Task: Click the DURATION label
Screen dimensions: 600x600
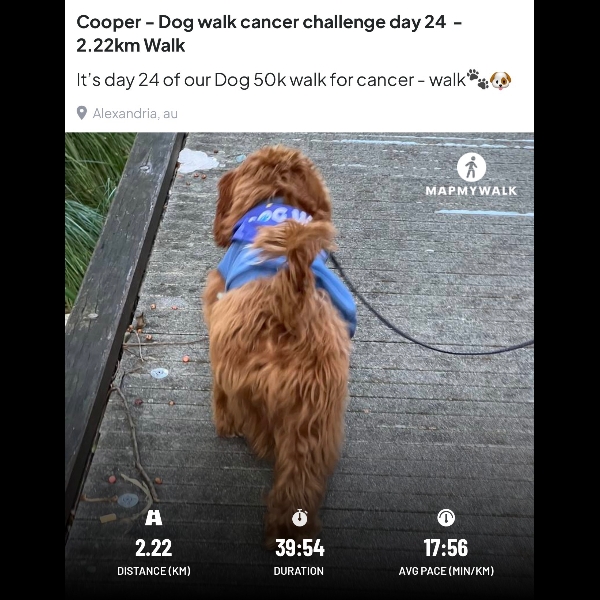Action: [298, 571]
